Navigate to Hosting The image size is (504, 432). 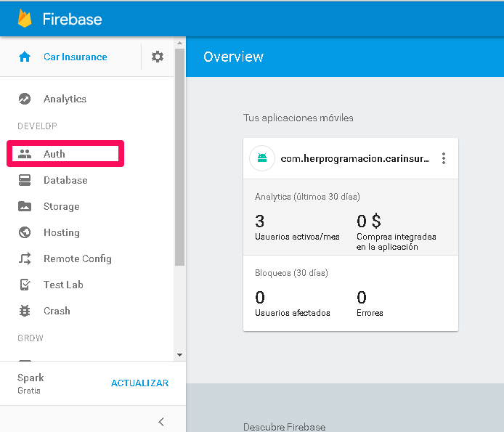pos(62,232)
